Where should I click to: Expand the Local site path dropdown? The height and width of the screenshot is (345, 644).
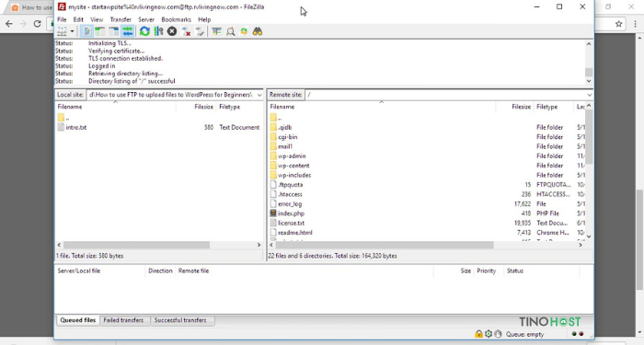259,95
